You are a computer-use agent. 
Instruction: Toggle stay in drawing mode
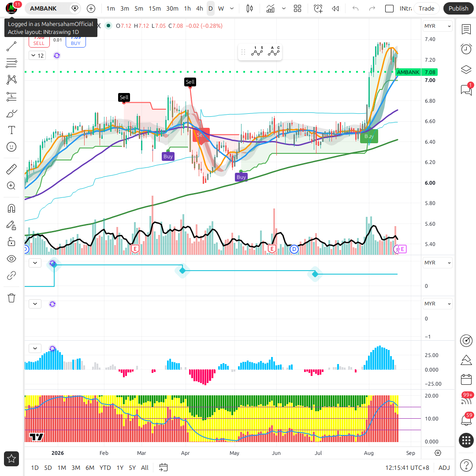pyautogui.click(x=11, y=225)
